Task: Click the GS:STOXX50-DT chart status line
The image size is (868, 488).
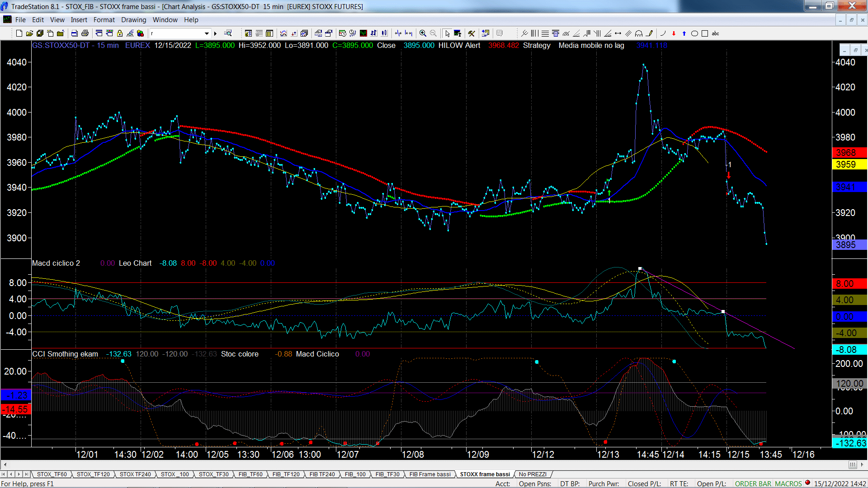Action: tap(349, 45)
